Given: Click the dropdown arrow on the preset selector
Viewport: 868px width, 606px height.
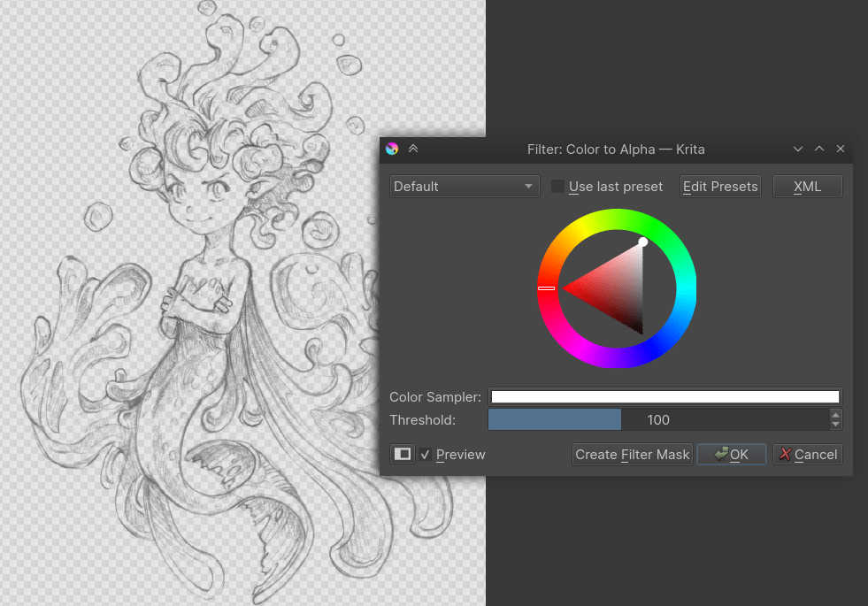Looking at the screenshot, I should (x=528, y=186).
